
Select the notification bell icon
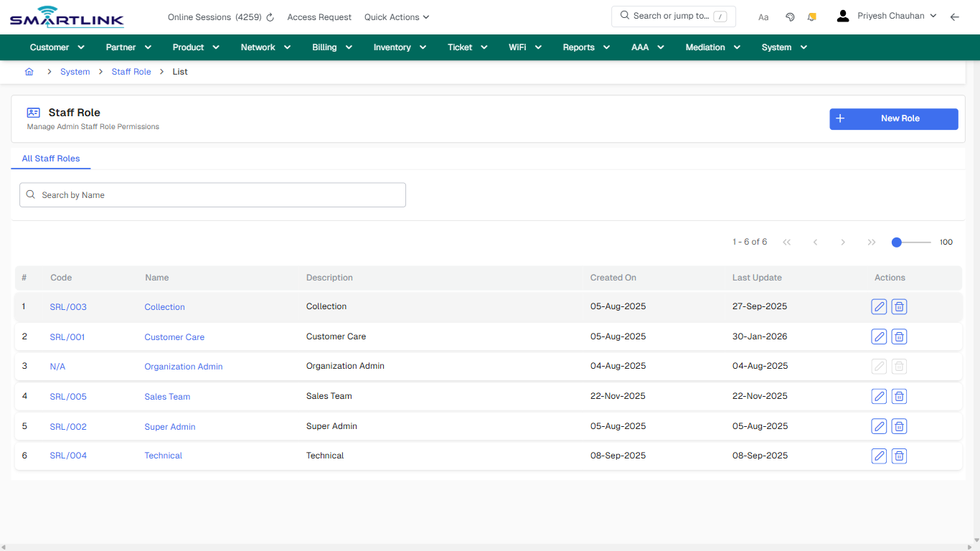coord(811,16)
